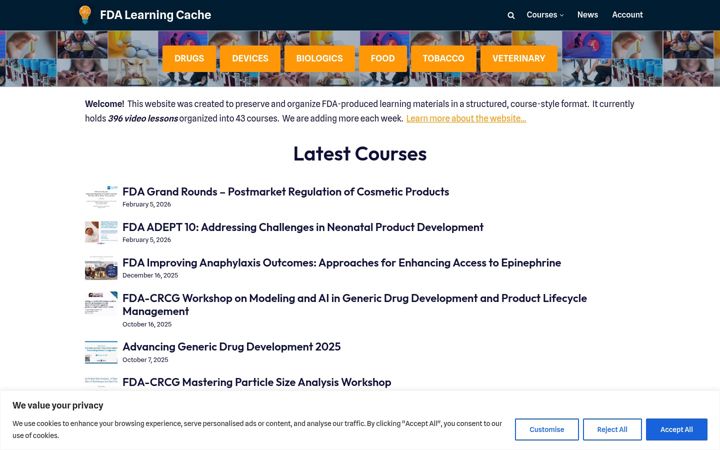
Task: Go to the Account page
Action: point(627,15)
